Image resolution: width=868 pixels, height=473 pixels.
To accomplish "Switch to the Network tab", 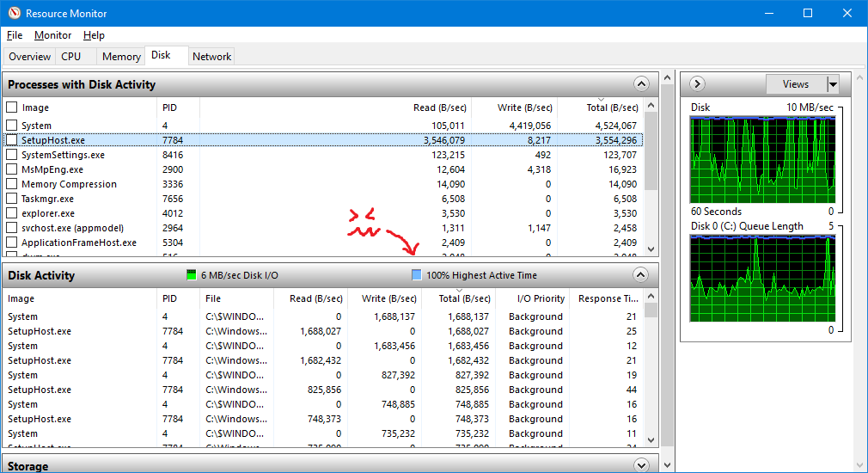I will point(211,57).
